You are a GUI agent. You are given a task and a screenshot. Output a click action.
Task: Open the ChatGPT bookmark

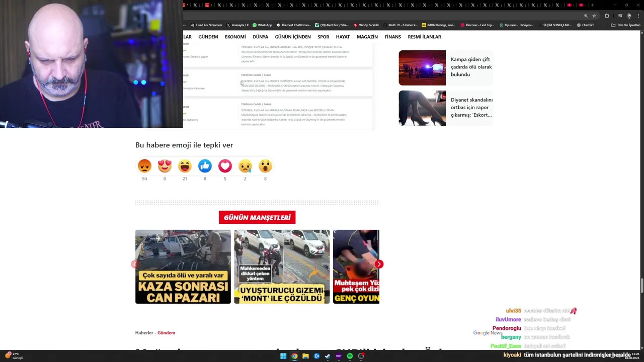click(585, 25)
